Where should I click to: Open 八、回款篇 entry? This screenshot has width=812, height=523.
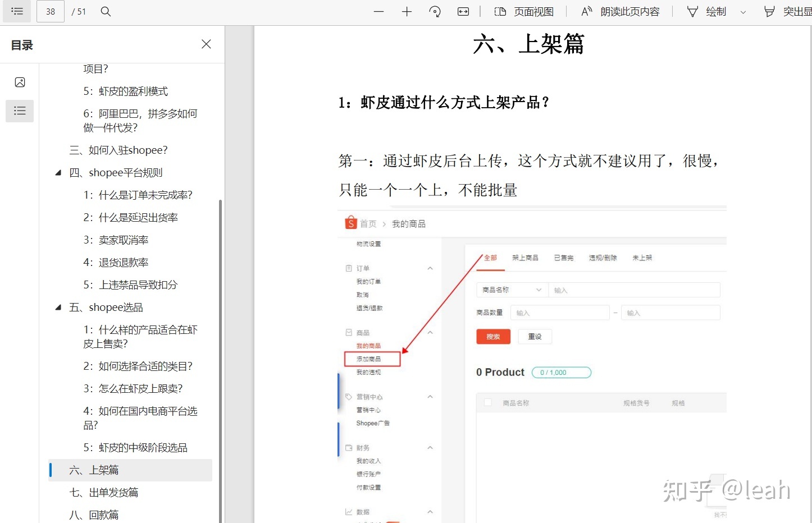pos(93,515)
